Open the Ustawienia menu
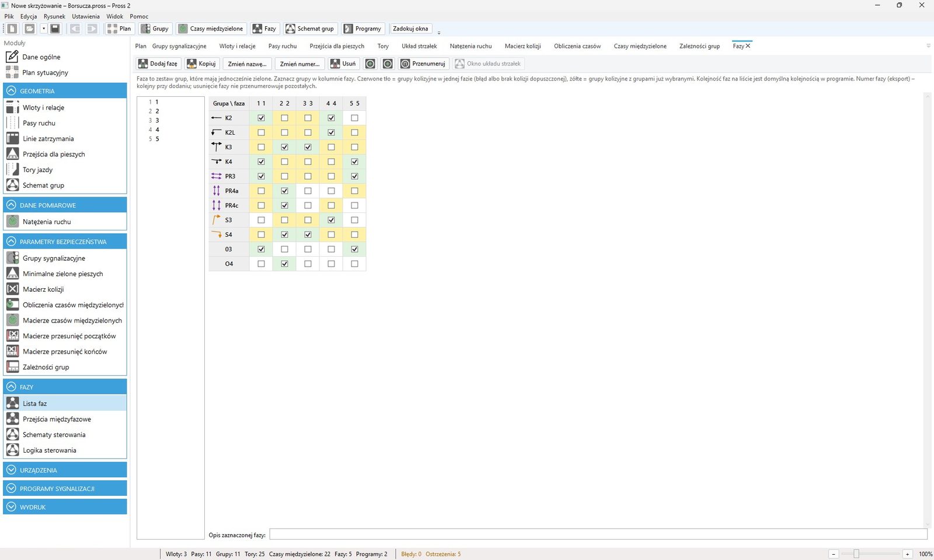Screen dimensions: 934x560 86,16
